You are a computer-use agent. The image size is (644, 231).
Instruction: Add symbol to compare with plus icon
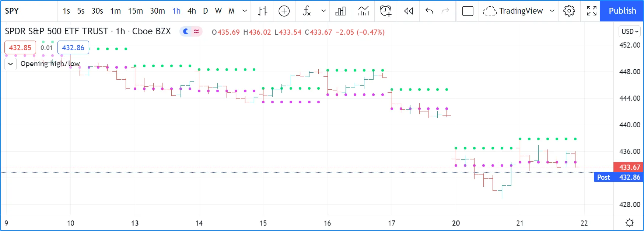click(x=284, y=11)
